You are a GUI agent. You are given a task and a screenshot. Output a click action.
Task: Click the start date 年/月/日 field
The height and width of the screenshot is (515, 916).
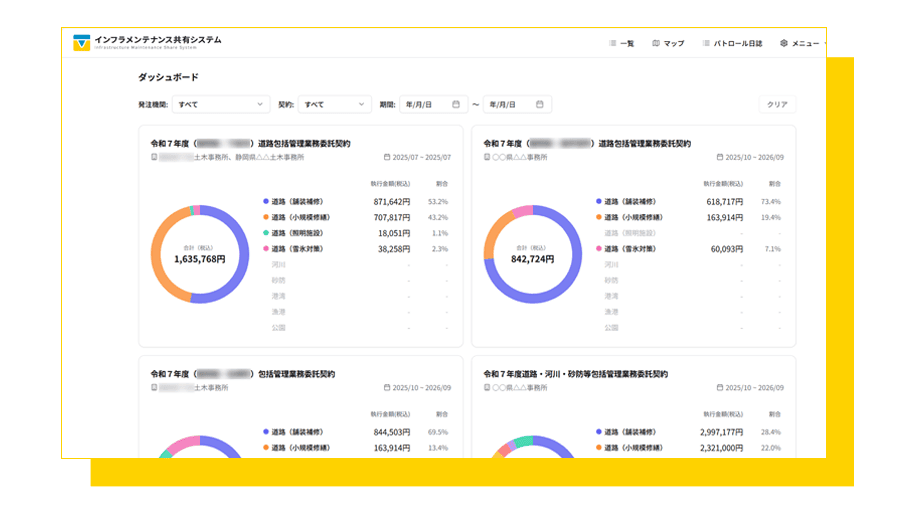(433, 105)
